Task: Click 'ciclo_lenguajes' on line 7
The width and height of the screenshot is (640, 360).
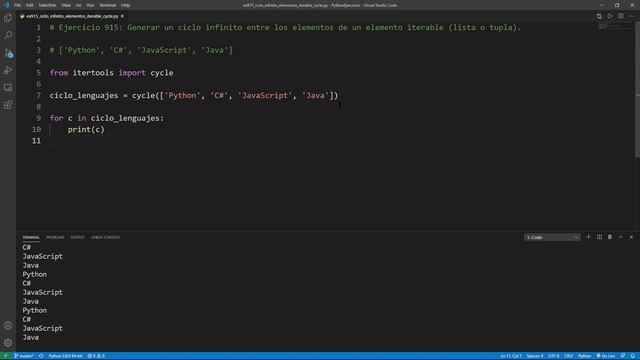Action: (84, 96)
